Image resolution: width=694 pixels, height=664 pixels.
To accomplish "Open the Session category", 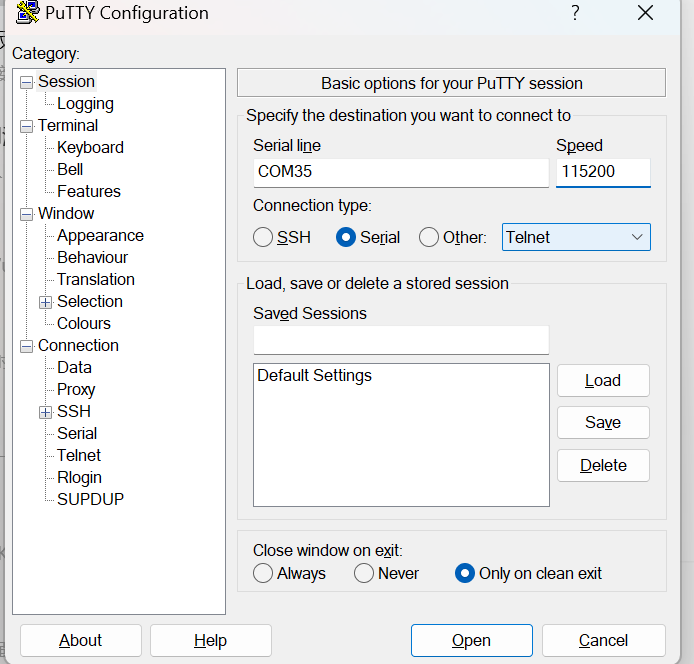I will (66, 82).
